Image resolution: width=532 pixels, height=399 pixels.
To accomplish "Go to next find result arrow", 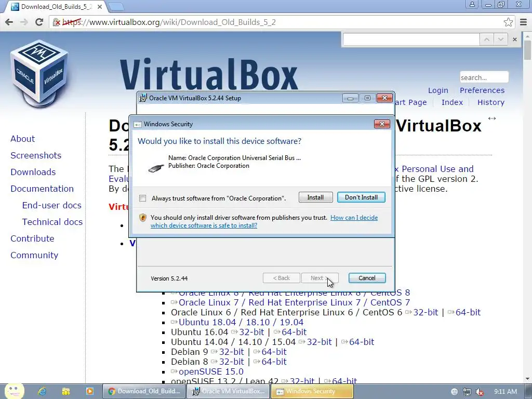I will click(x=501, y=39).
